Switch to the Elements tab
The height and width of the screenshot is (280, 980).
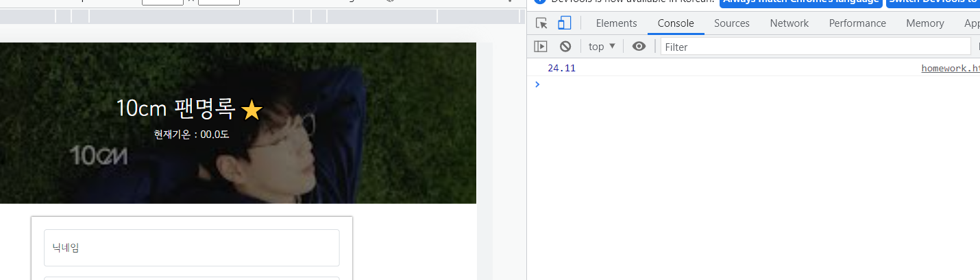[616, 23]
